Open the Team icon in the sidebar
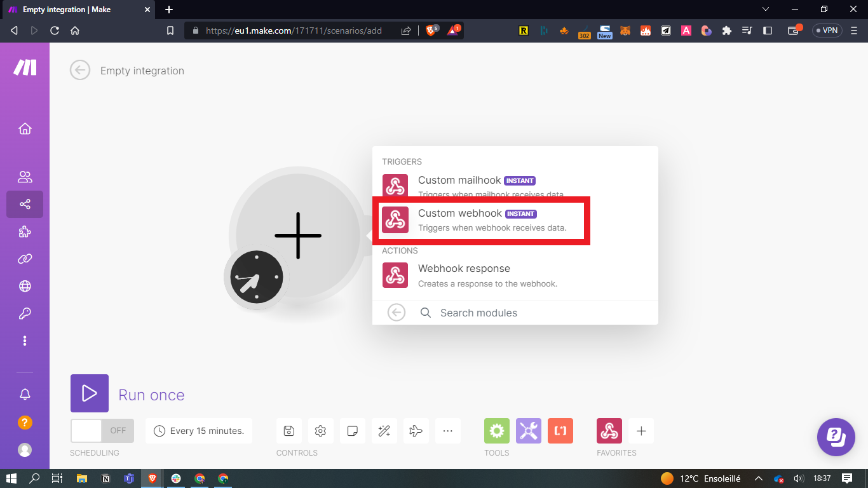Viewport: 868px width, 488px height. (x=25, y=177)
